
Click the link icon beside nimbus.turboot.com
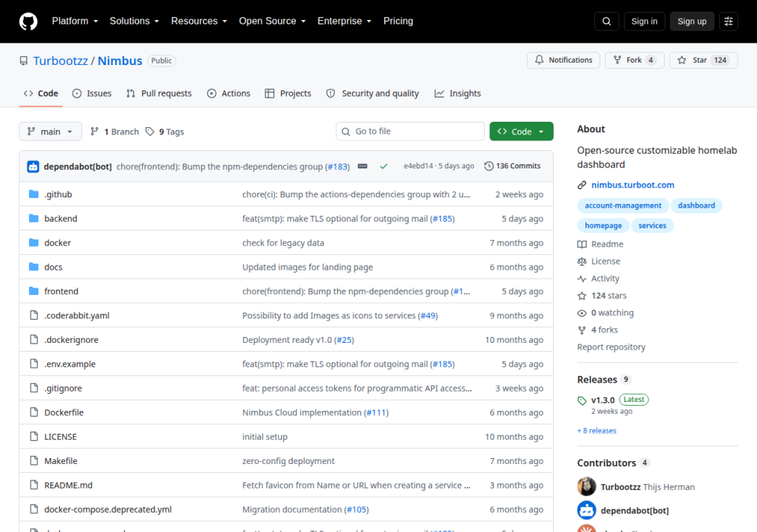click(582, 185)
